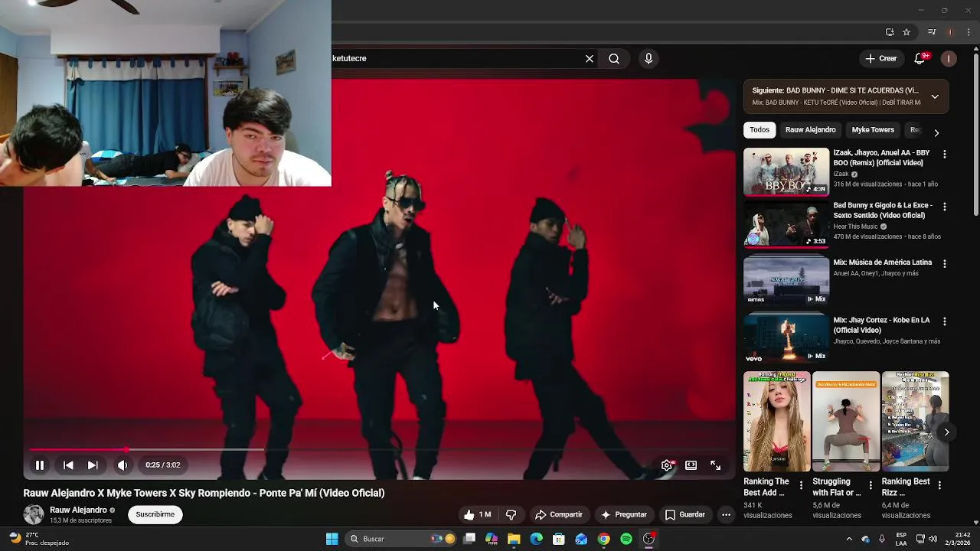Start voice search with microphone
Screen dimensions: 980x551
click(x=648, y=58)
